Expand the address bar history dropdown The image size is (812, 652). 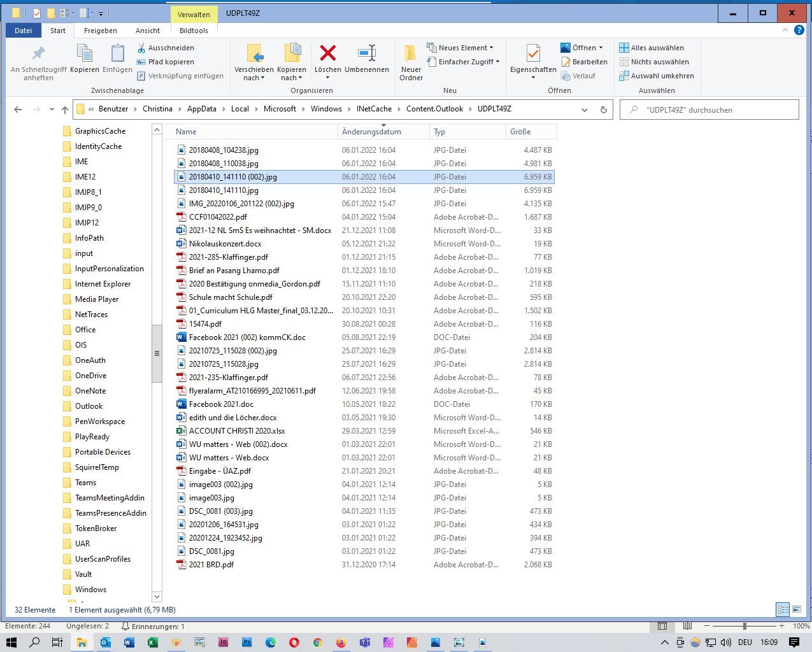coord(584,110)
